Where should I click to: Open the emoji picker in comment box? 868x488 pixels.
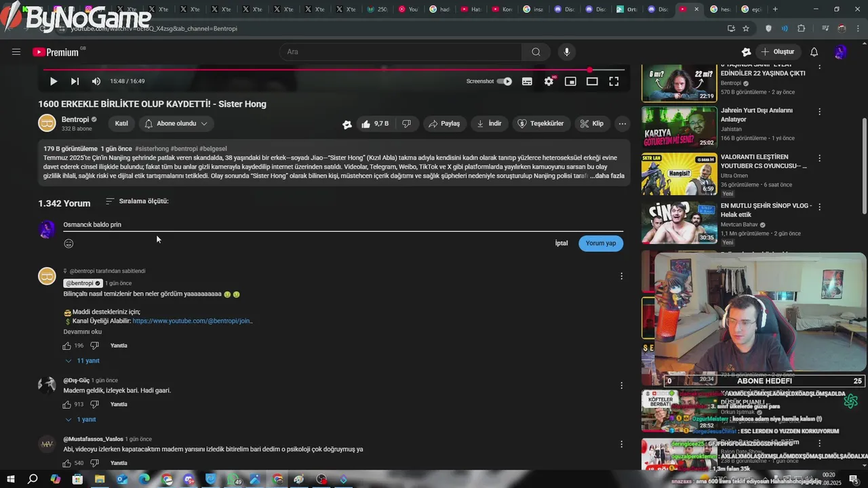click(x=68, y=243)
